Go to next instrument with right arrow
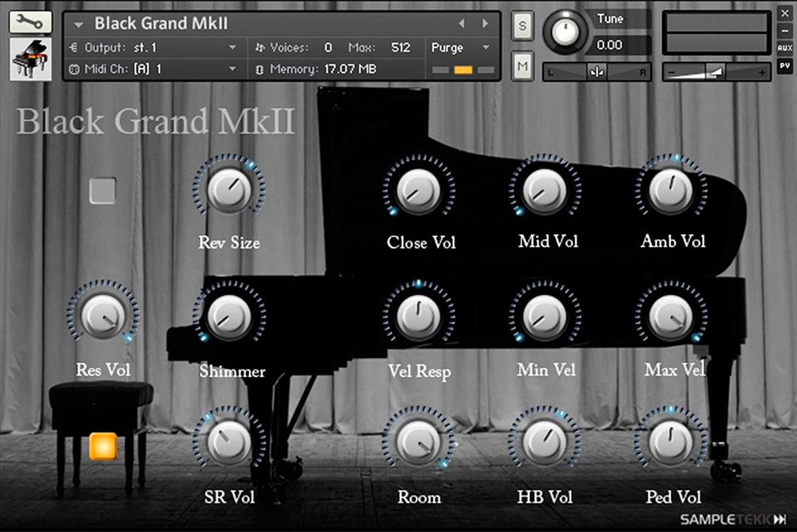 coord(486,24)
